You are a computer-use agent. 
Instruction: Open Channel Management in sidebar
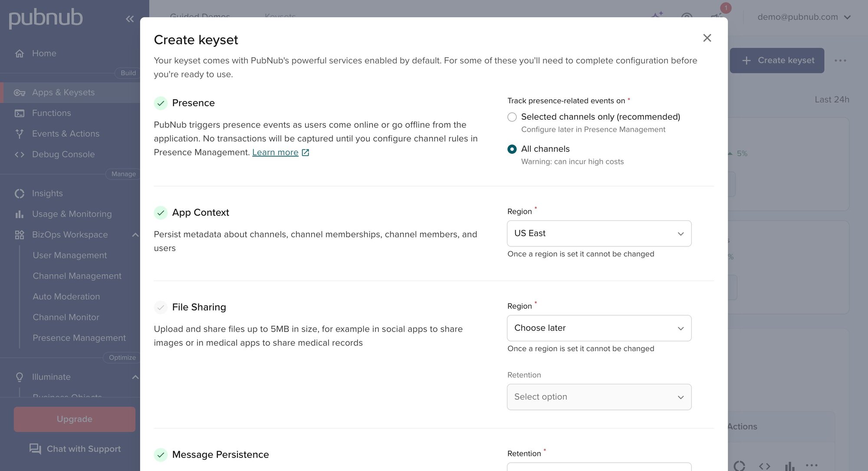77,276
